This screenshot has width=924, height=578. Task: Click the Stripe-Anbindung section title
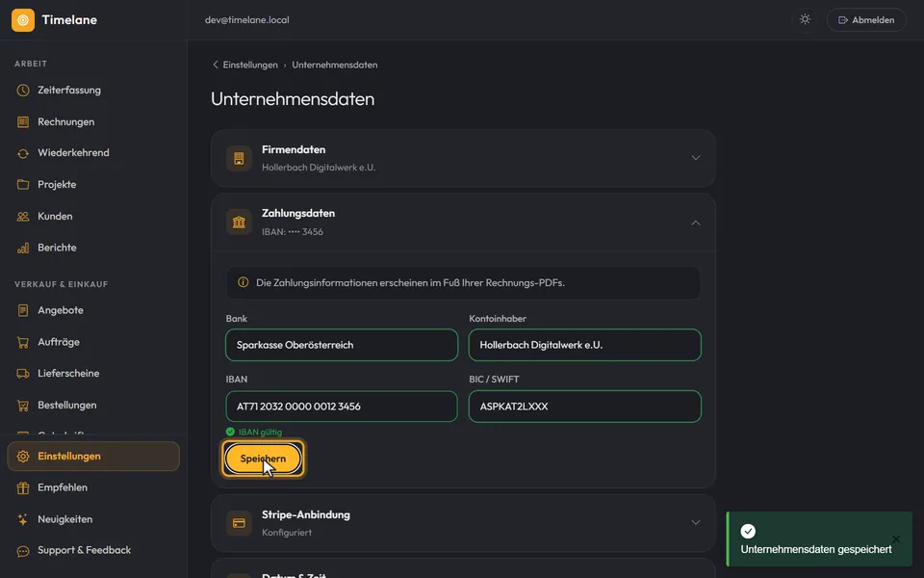click(x=306, y=514)
